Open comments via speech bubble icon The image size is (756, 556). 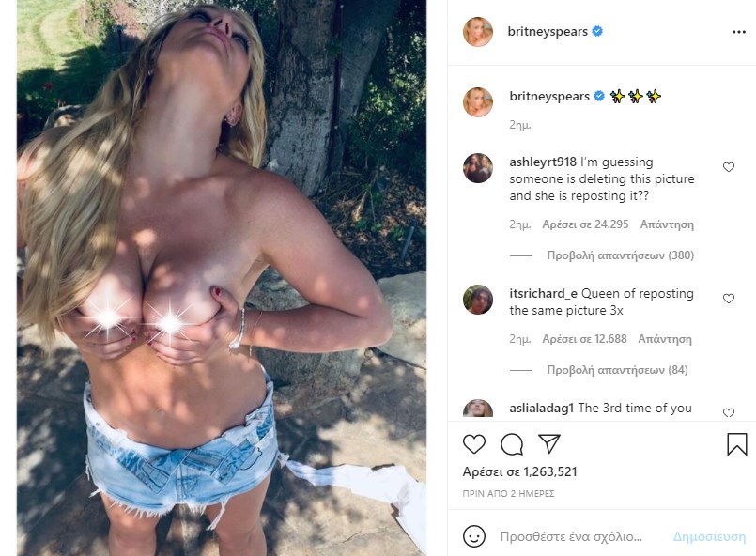[512, 444]
